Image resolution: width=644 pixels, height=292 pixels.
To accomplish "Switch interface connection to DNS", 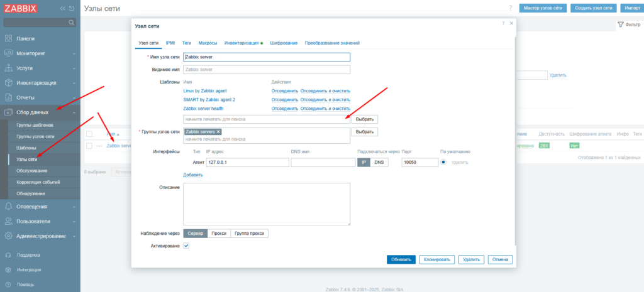I will (379, 162).
